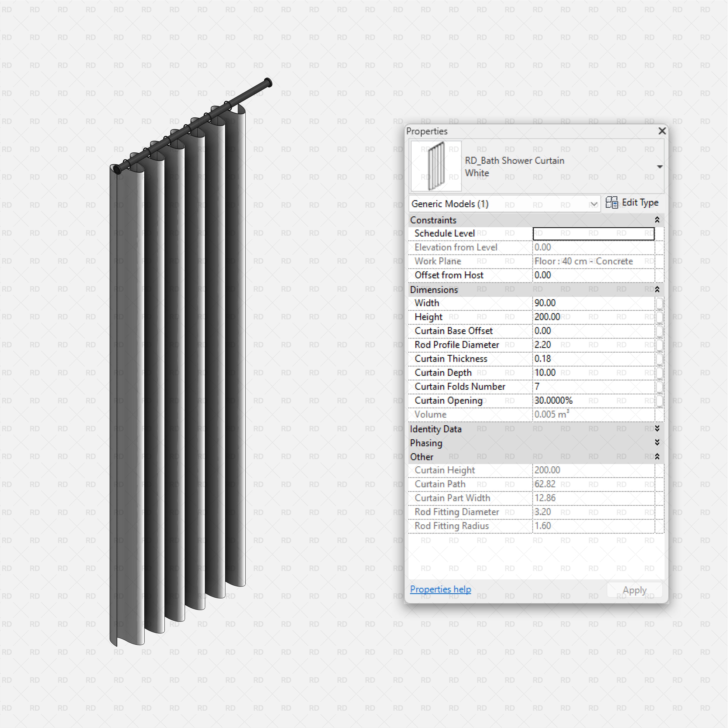This screenshot has width=728, height=728.
Task: Open the Generic Models filter dropdown
Action: (x=594, y=204)
